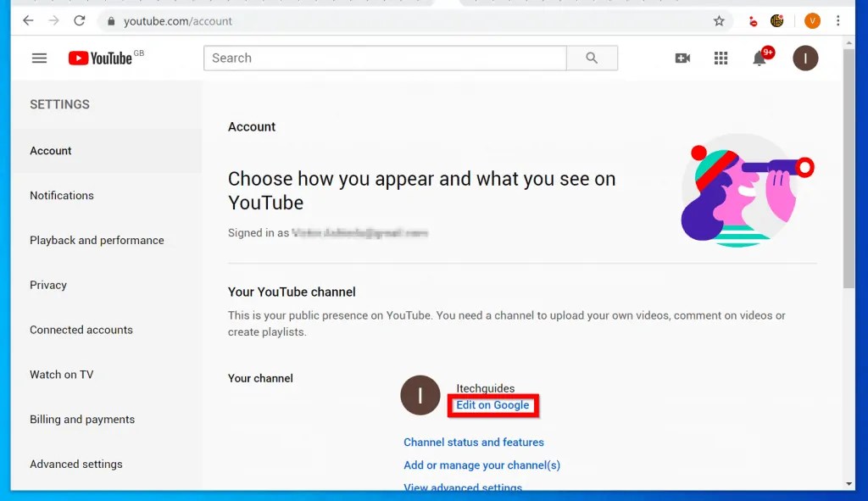Open the YouTube hamburger guide menu
Viewport: 868px width, 501px height.
coord(39,58)
